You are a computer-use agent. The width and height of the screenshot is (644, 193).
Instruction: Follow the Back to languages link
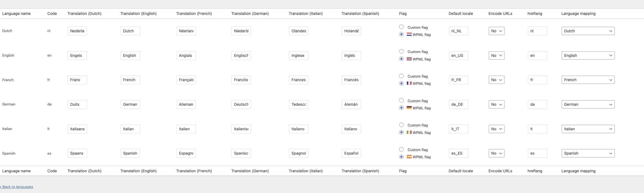[17, 187]
